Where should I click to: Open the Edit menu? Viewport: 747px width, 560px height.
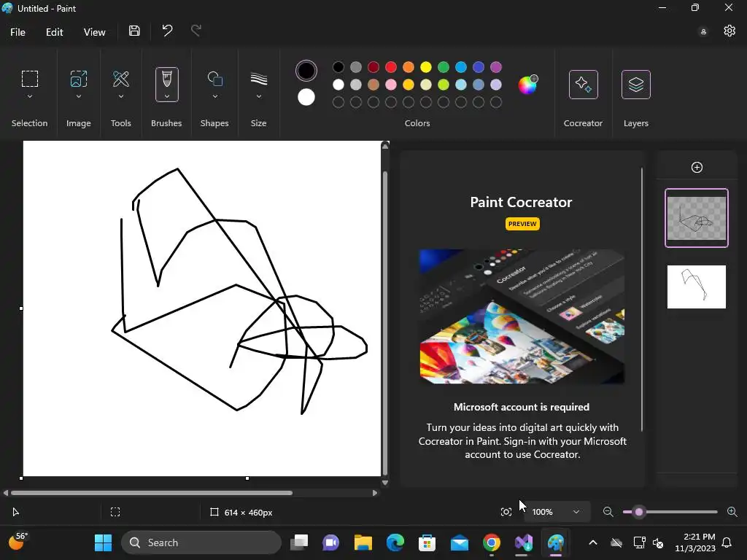[x=54, y=32]
